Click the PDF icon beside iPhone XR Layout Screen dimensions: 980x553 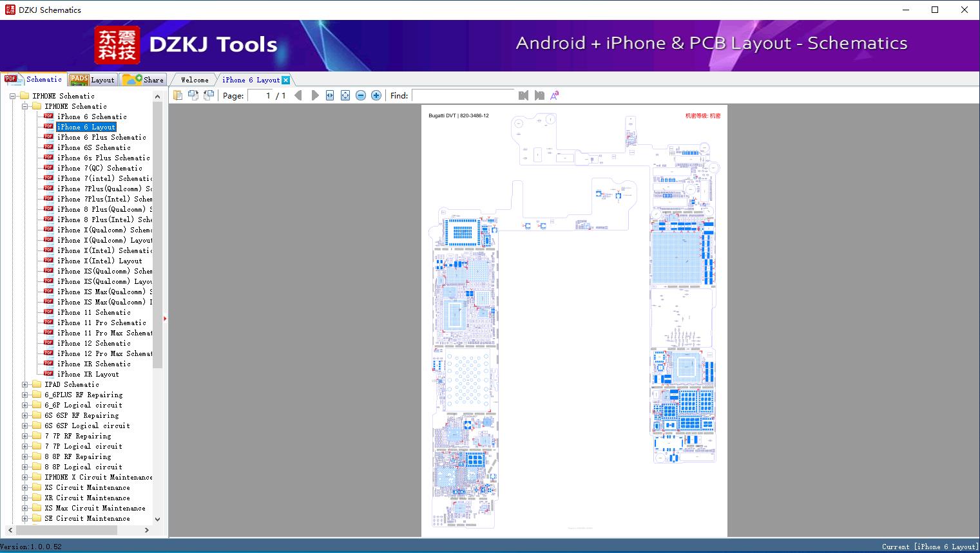point(48,374)
